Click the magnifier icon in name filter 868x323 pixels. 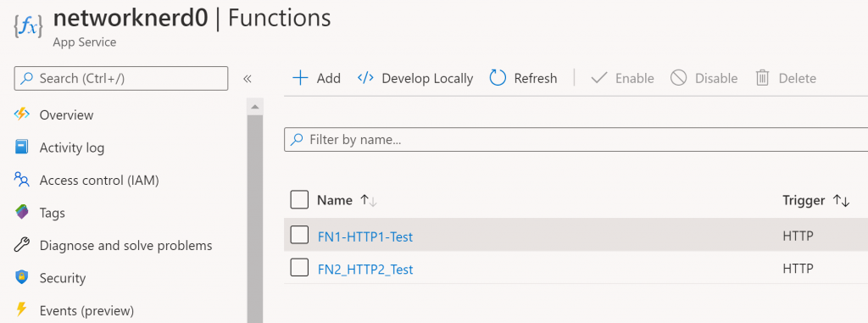297,140
